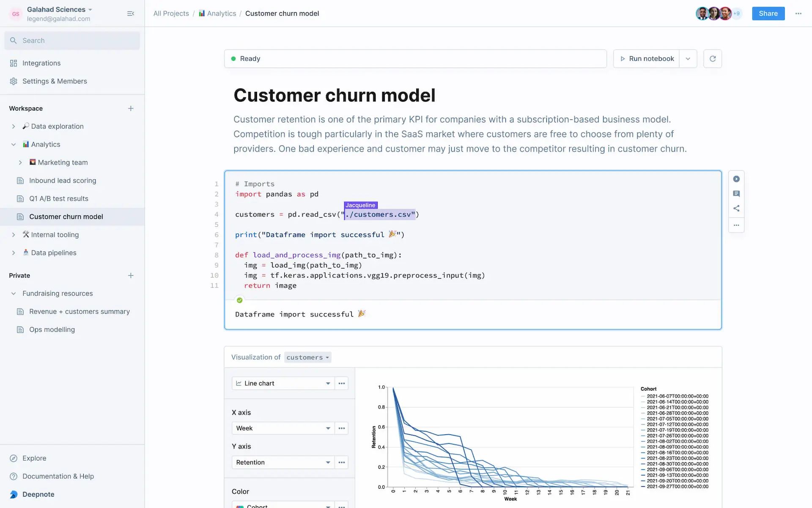
Task: Open more actions for the code cell
Action: (736, 225)
